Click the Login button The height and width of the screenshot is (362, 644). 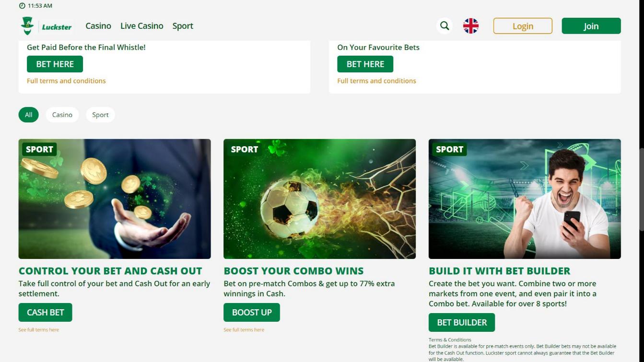[523, 26]
